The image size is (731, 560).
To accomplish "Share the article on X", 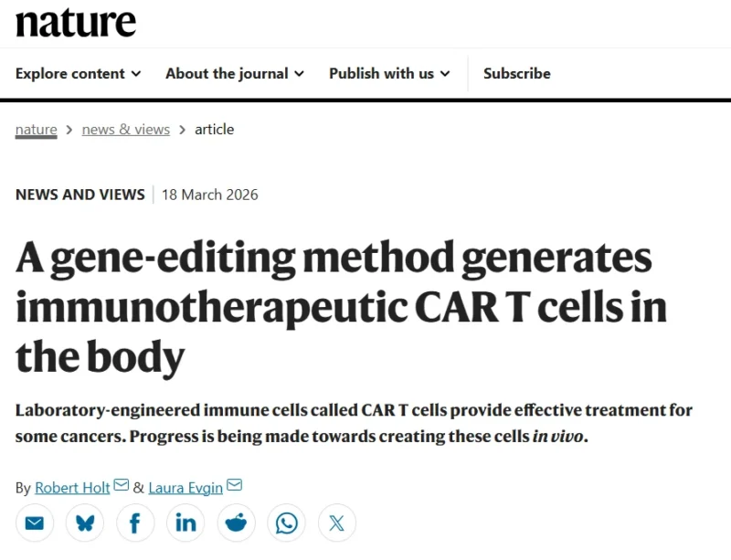I will pos(337,523).
